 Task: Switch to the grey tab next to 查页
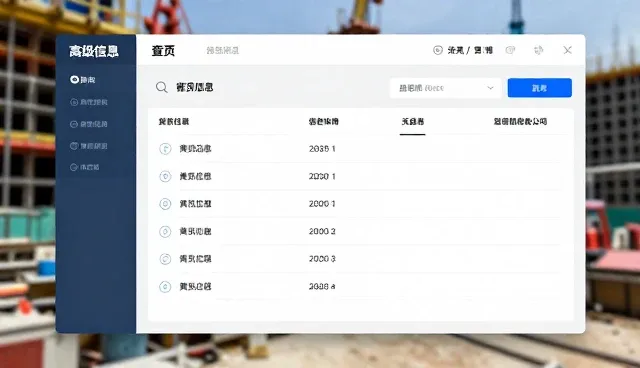[x=222, y=50]
